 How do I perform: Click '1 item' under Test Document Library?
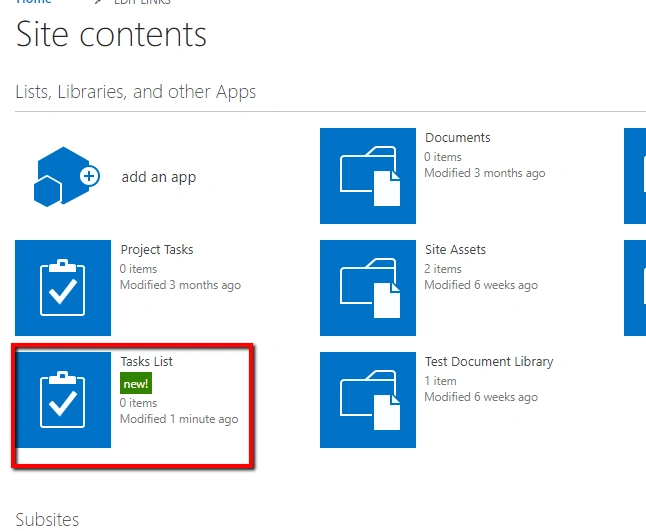pos(440,381)
